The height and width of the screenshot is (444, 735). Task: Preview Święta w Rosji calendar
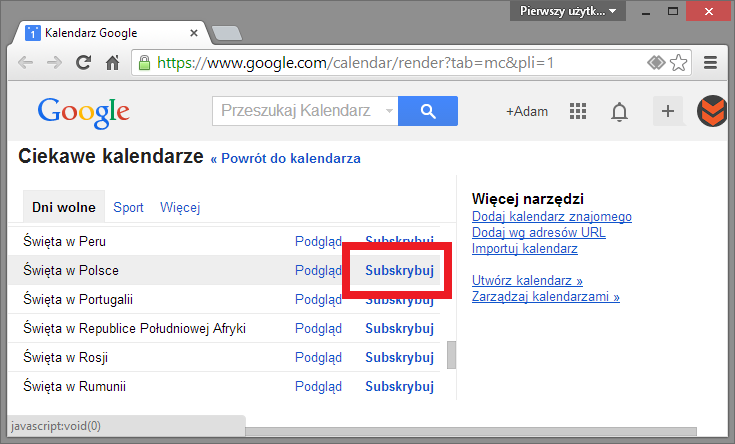pyautogui.click(x=318, y=358)
